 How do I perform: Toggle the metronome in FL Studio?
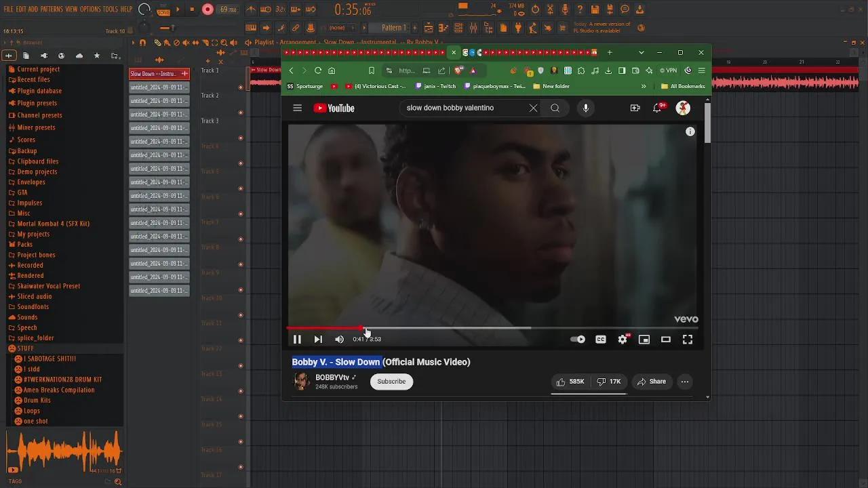coord(251,9)
